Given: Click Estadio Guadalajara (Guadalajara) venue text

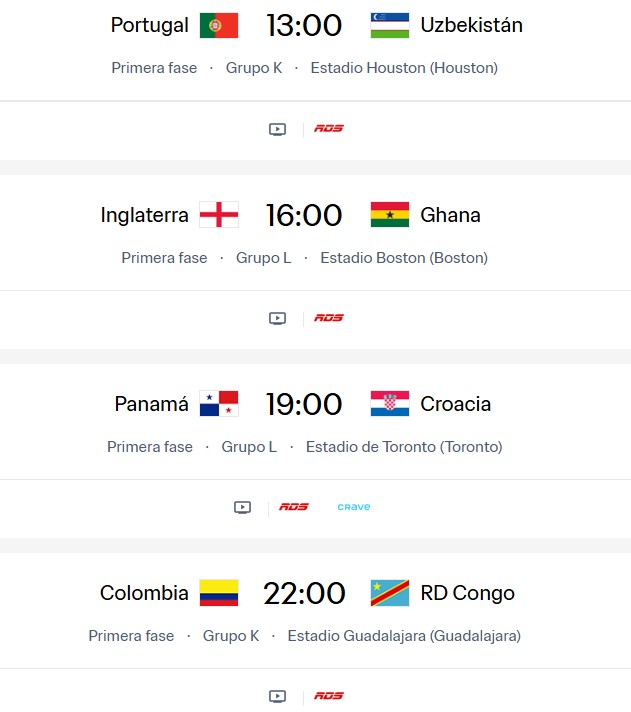Looking at the screenshot, I should click(x=404, y=636).
